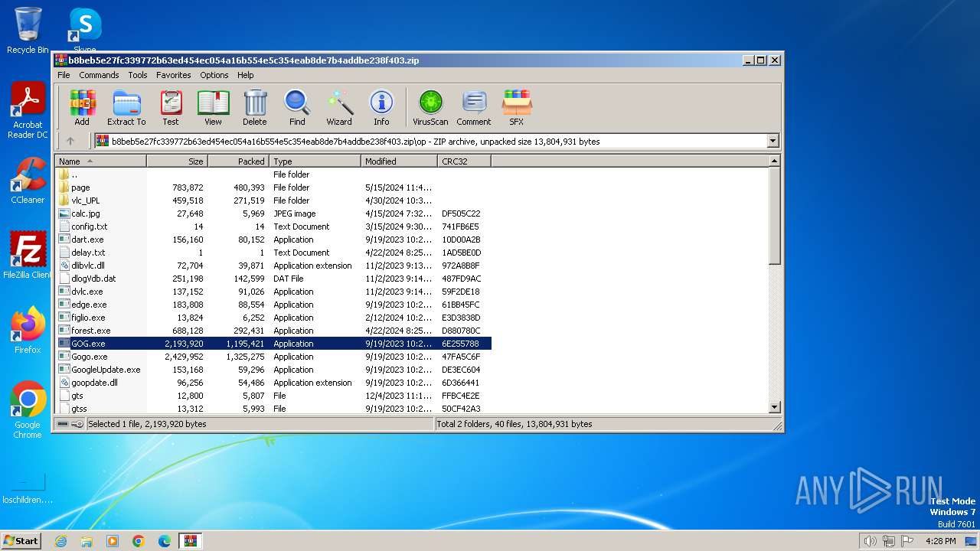Click file list scroll up arrow

click(774, 161)
